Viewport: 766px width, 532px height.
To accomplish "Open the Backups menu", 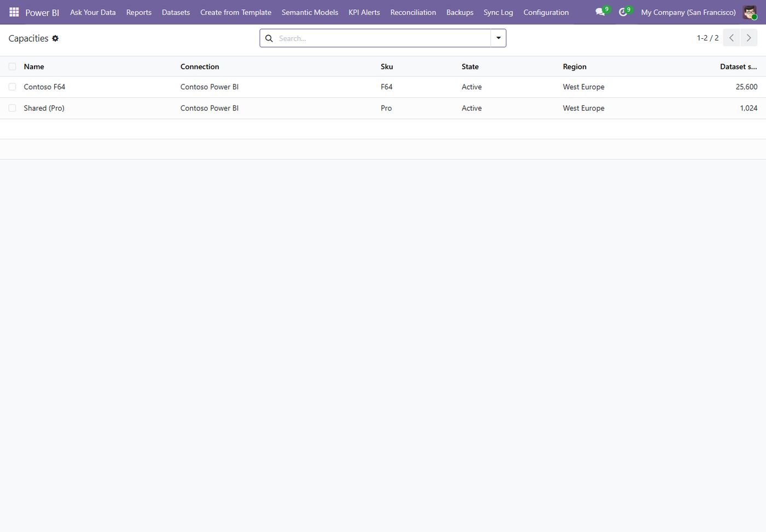I will (x=460, y=12).
